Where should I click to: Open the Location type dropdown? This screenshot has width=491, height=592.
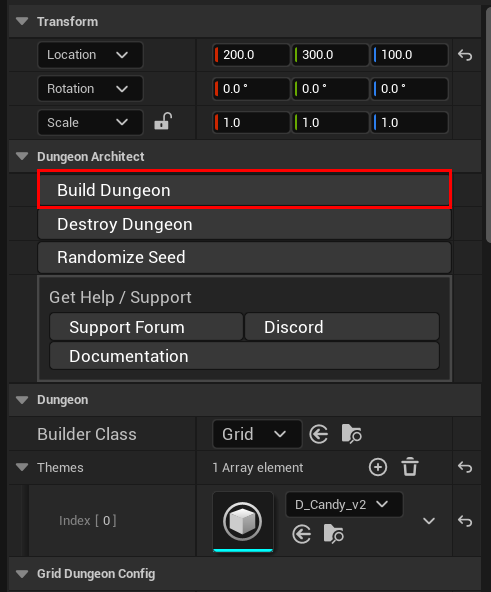click(x=90, y=55)
